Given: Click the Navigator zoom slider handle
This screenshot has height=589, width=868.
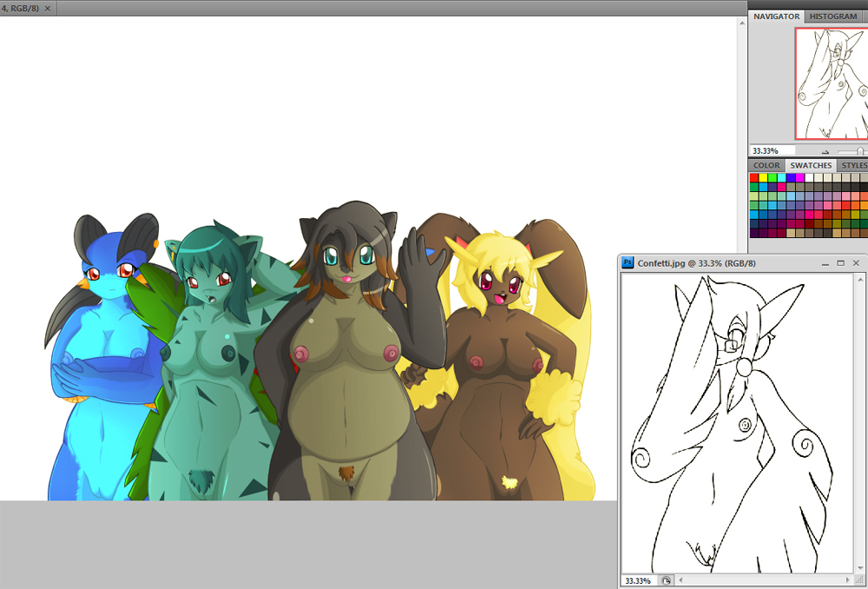Looking at the screenshot, I should 860,150.
